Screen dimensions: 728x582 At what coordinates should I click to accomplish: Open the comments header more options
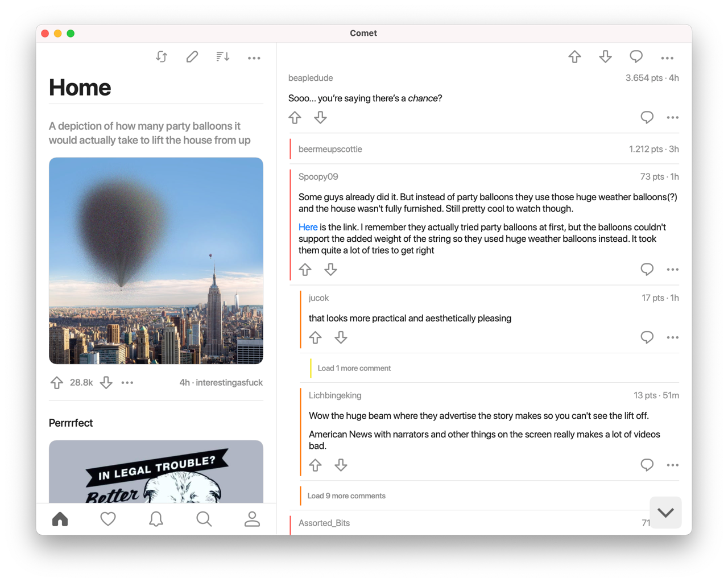(x=667, y=57)
